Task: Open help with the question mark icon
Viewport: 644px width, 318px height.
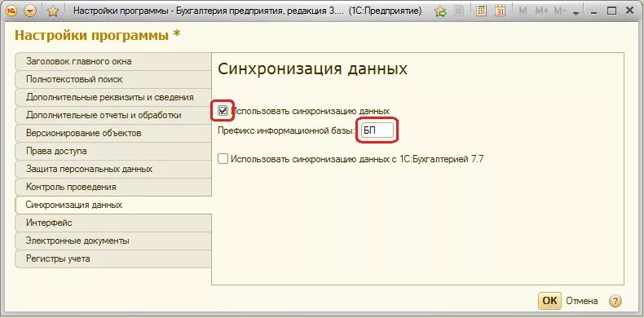Action: pyautogui.click(x=615, y=301)
